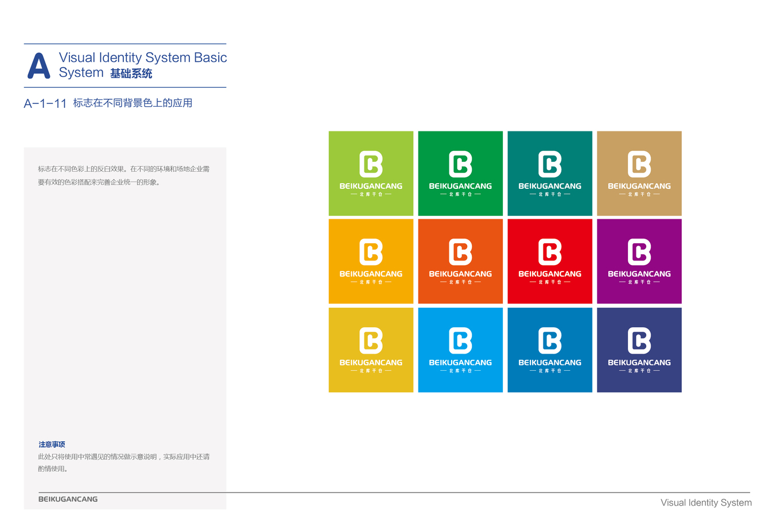Click the note starting 此处只将使用中常遇见的情况
784x532 pixels.
click(124, 463)
